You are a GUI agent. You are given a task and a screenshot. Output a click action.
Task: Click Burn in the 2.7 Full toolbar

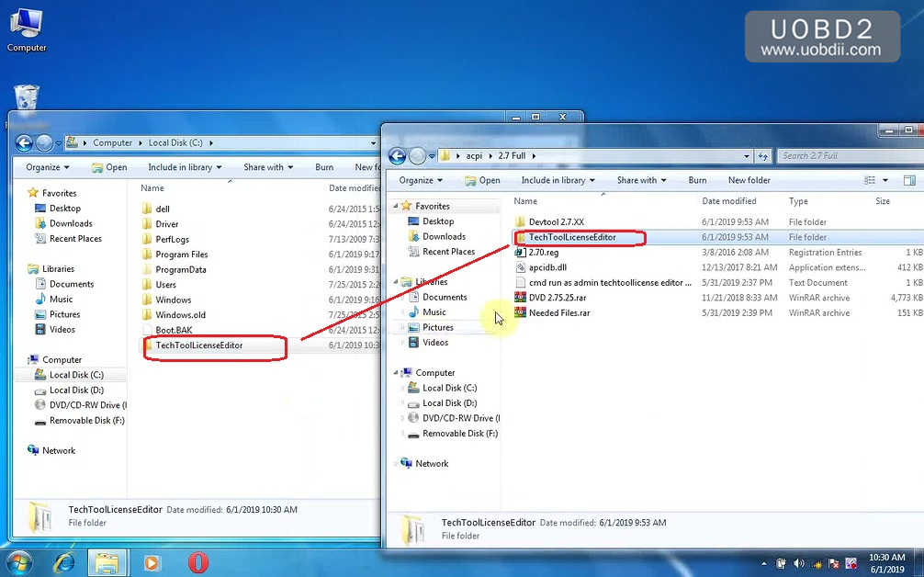[x=697, y=180]
